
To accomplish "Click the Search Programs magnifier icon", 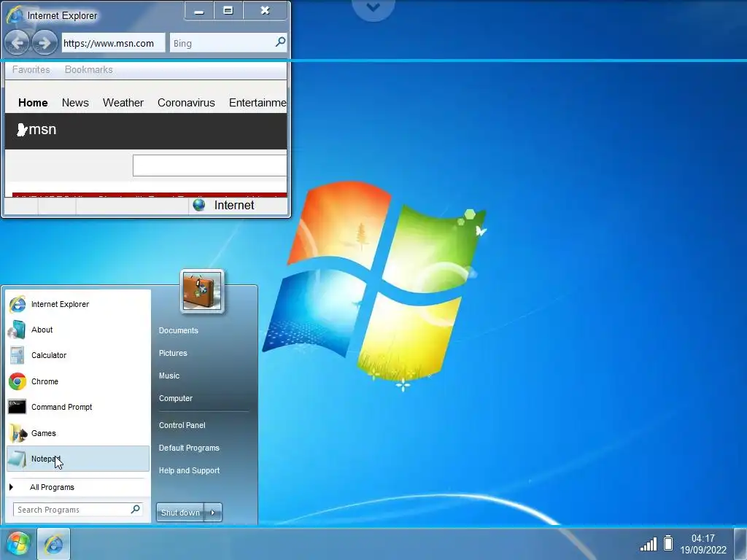I will point(136,509).
